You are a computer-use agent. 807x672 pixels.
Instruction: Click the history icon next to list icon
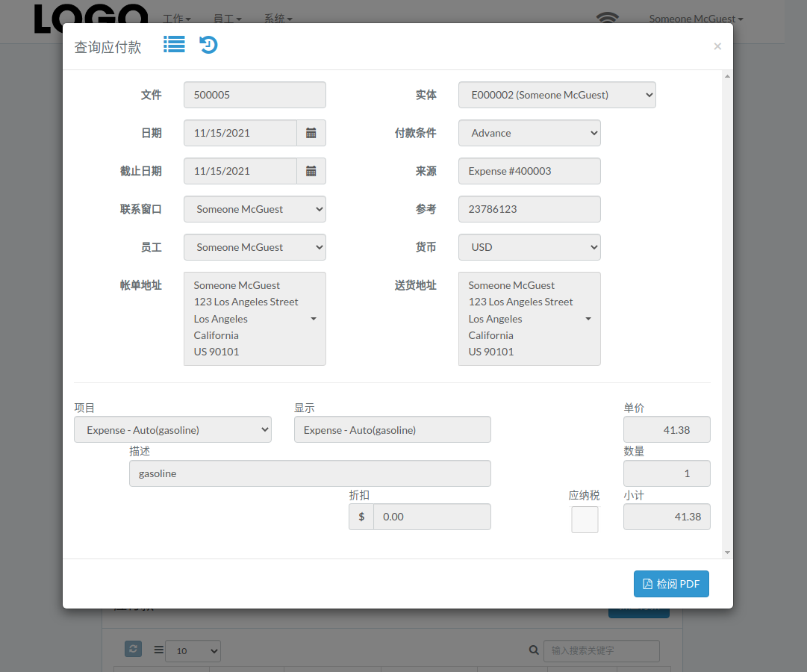[x=208, y=45]
